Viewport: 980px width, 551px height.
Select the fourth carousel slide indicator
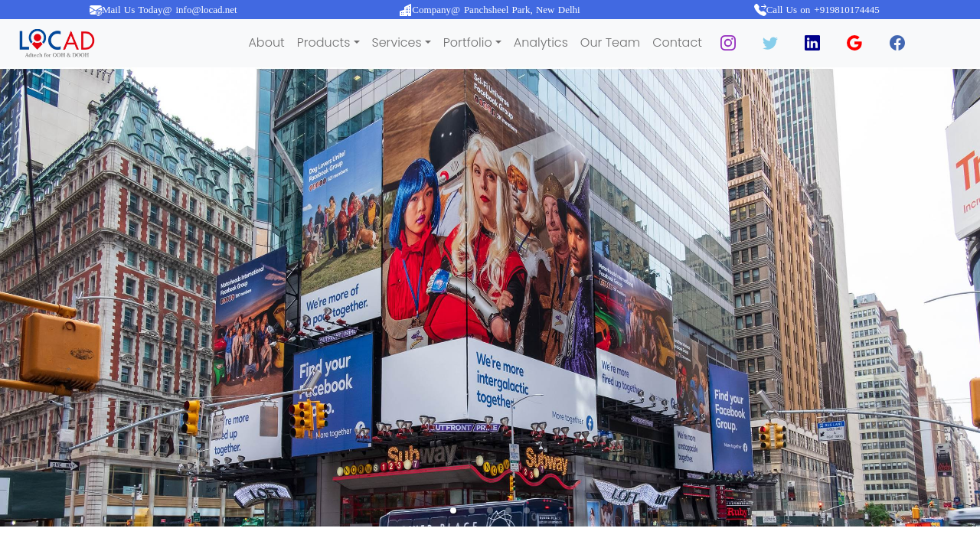[508, 510]
